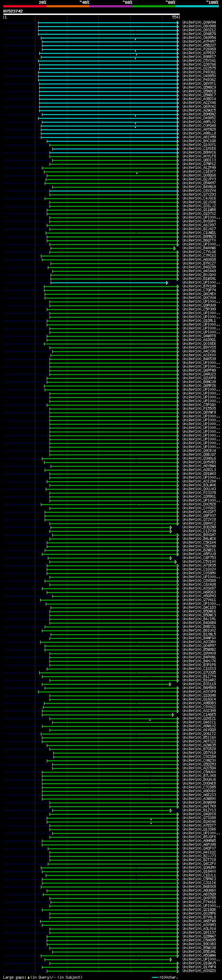Select label UniRef100_P26969
This screenshot has width=222, height=980.
[199, 49]
